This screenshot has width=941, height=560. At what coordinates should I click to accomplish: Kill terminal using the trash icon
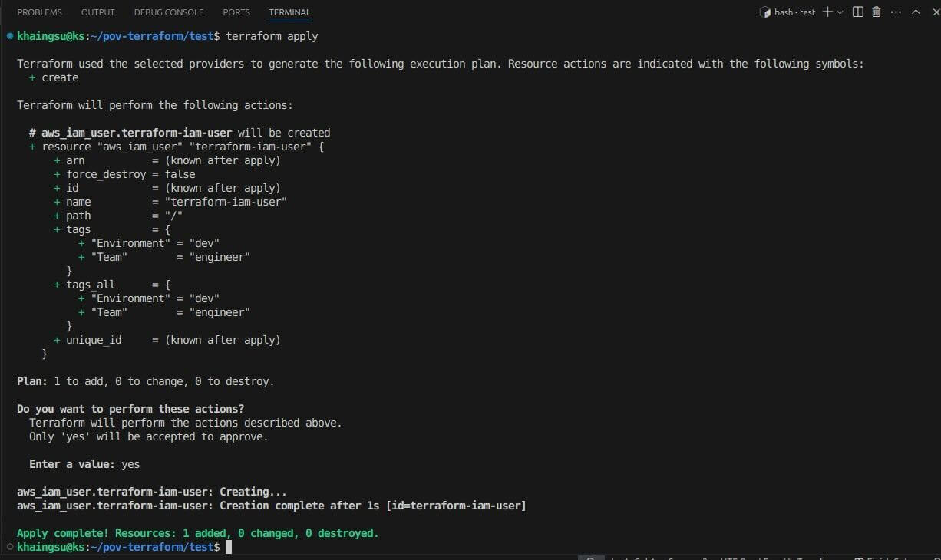point(877,12)
